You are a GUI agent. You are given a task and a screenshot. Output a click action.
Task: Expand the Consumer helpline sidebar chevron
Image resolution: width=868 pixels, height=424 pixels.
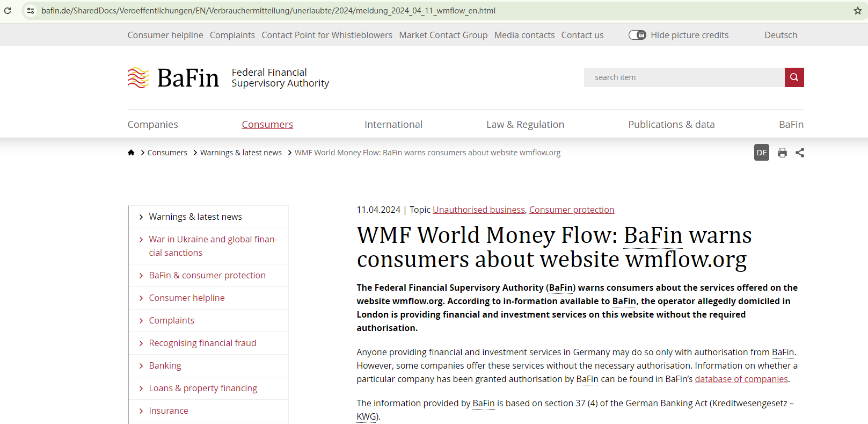(141, 298)
